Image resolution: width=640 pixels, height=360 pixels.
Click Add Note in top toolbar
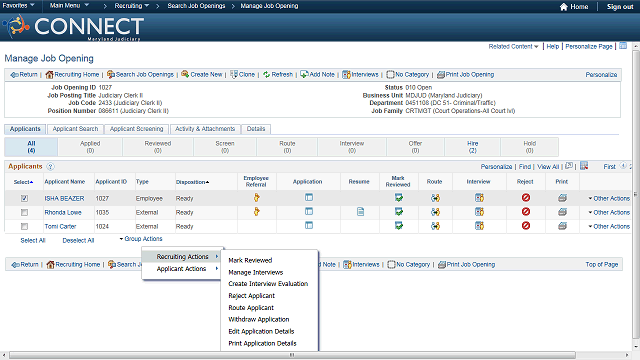click(x=318, y=74)
